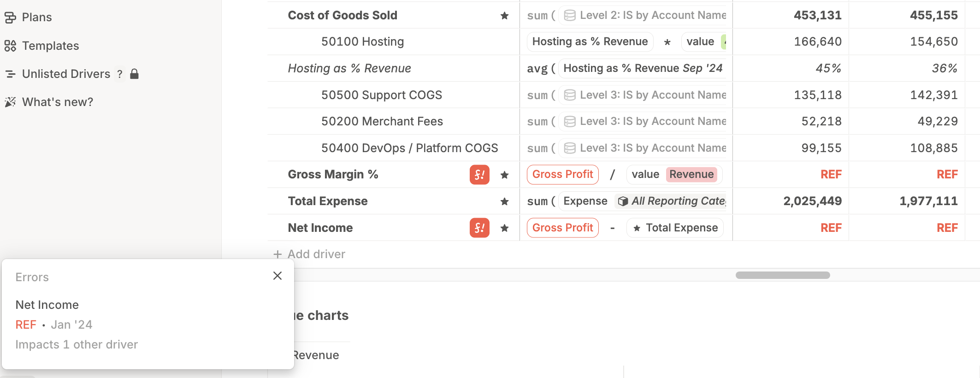Click the Unlisted Drivers help question mark
The image size is (980, 378).
click(x=120, y=74)
